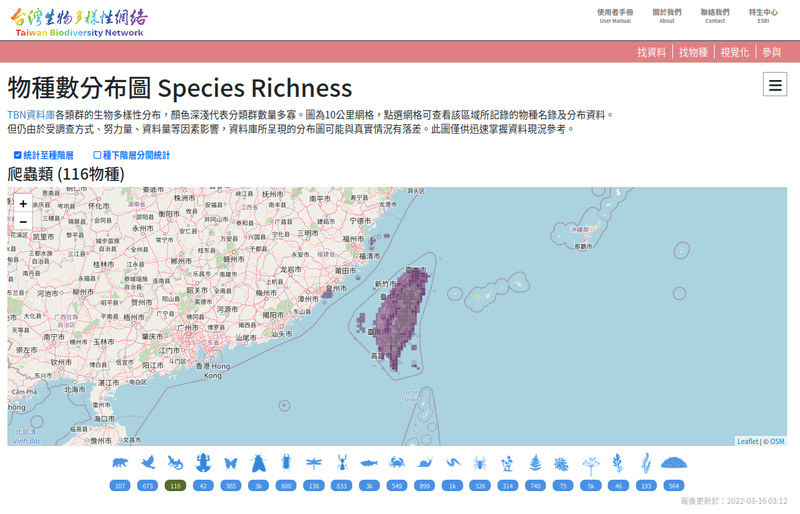Image resolution: width=800 pixels, height=514 pixels.
Task: Select the spider group icon
Action: (479, 464)
